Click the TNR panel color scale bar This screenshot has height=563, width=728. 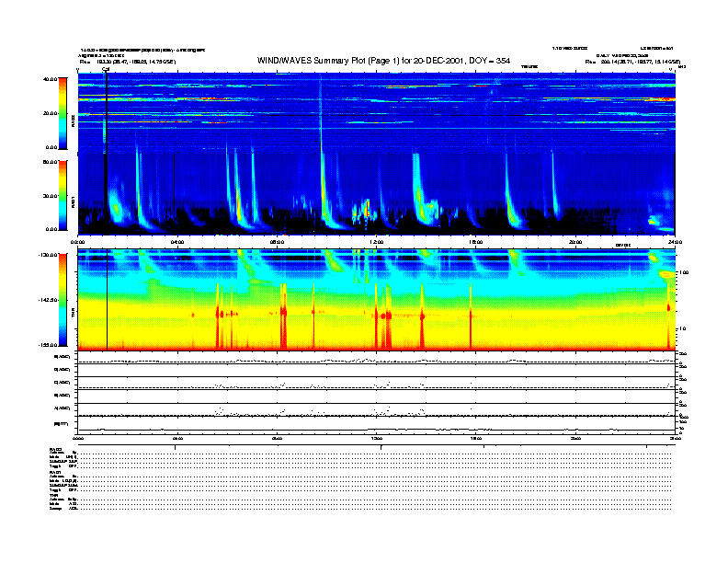click(x=63, y=300)
